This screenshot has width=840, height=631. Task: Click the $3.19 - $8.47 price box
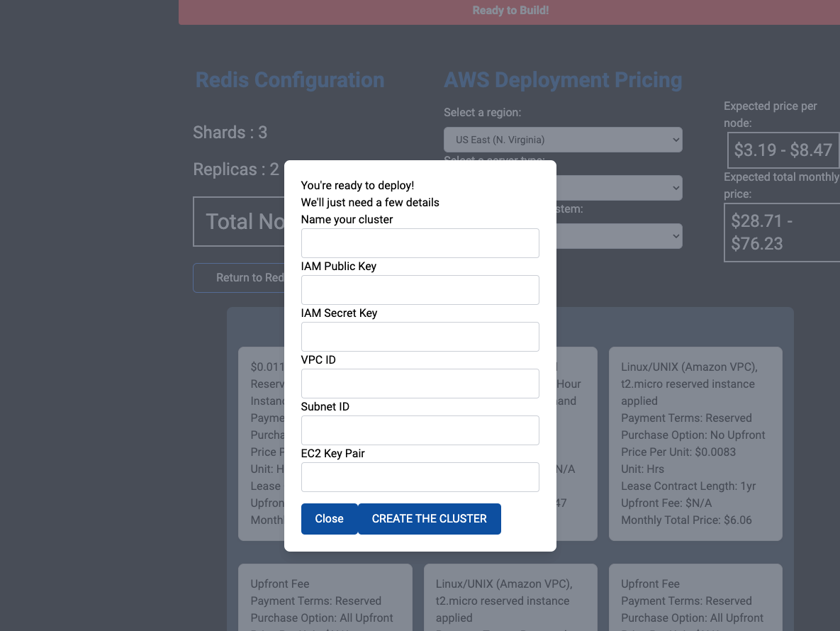pyautogui.click(x=783, y=150)
